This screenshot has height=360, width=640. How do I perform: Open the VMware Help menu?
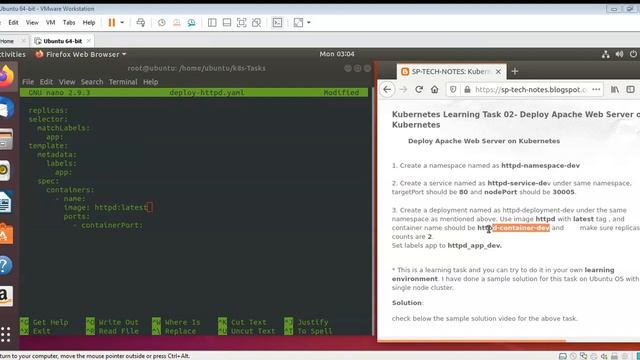(89, 22)
